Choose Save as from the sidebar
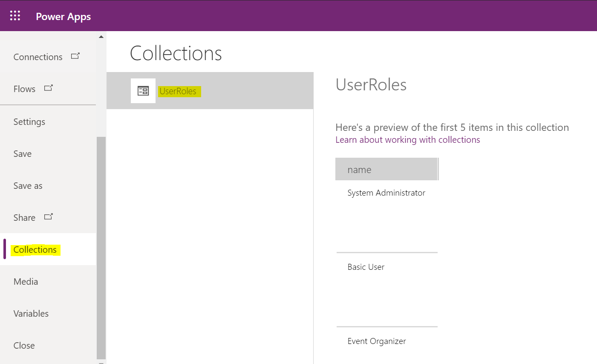597x364 pixels. coord(28,186)
